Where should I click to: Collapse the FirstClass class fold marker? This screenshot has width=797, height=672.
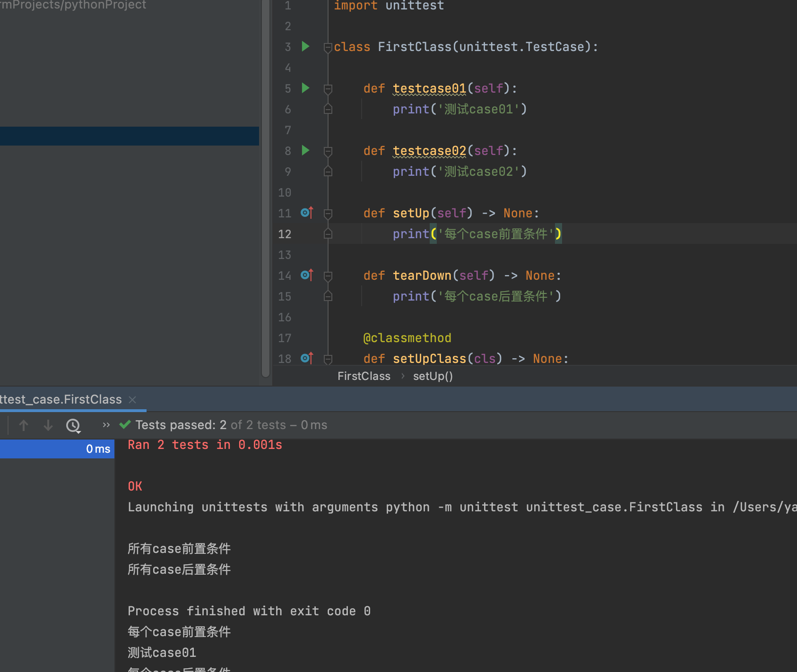328,47
